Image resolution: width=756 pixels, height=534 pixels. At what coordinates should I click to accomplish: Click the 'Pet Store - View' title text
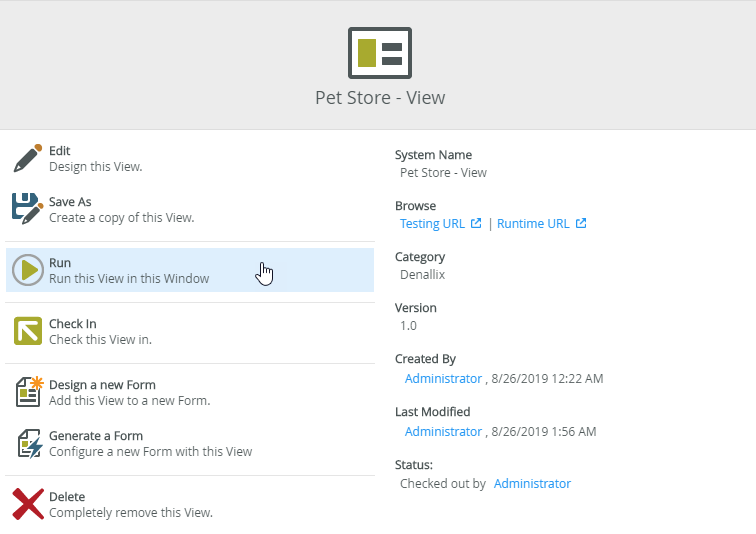click(379, 98)
